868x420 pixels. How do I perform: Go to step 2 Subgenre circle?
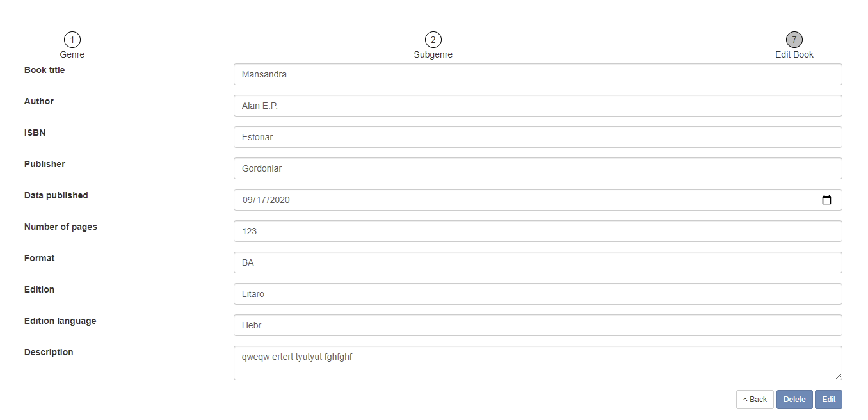pyautogui.click(x=433, y=40)
